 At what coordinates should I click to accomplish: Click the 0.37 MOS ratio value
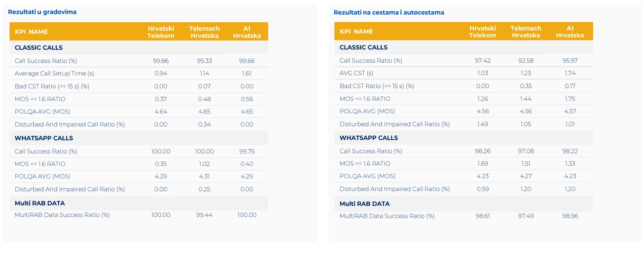tap(161, 99)
